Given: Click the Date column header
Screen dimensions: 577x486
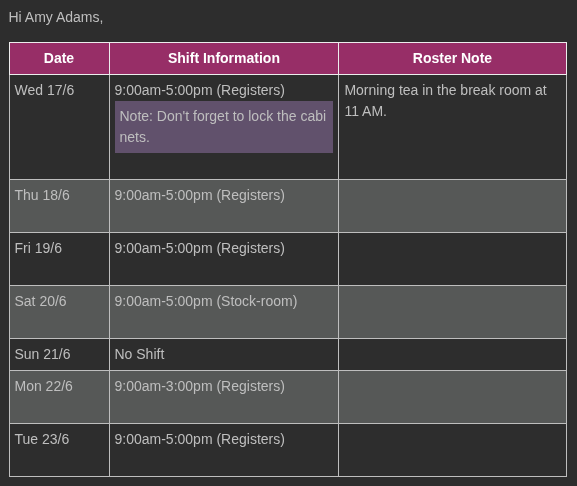Looking at the screenshot, I should tap(59, 58).
